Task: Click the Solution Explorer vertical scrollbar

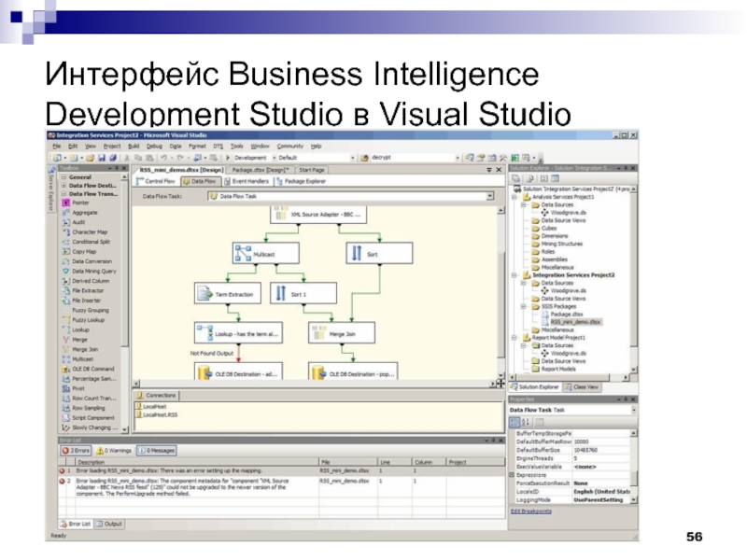Action: pos(634,279)
